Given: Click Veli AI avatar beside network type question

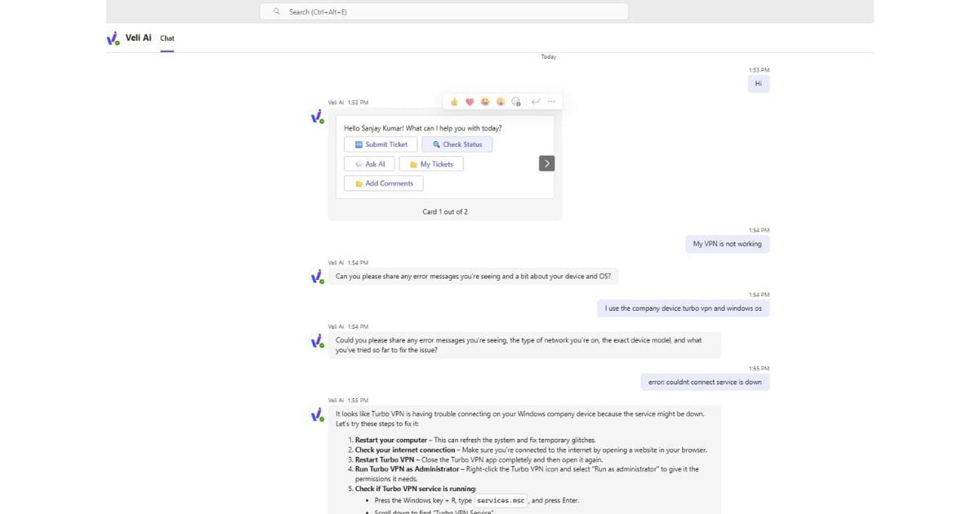Looking at the screenshot, I should (318, 341).
